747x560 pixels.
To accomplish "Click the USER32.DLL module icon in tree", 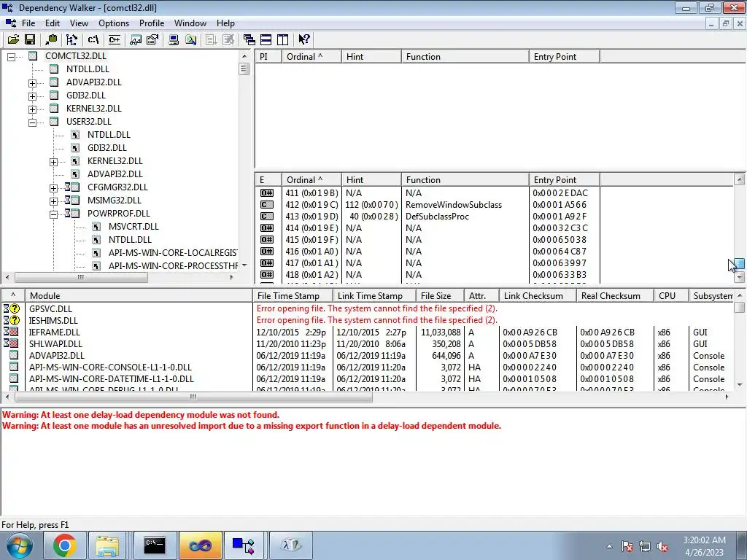I will (54, 122).
